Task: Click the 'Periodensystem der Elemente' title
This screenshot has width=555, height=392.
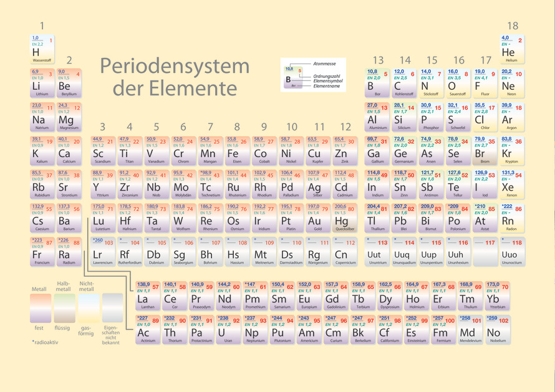Action: [175, 77]
